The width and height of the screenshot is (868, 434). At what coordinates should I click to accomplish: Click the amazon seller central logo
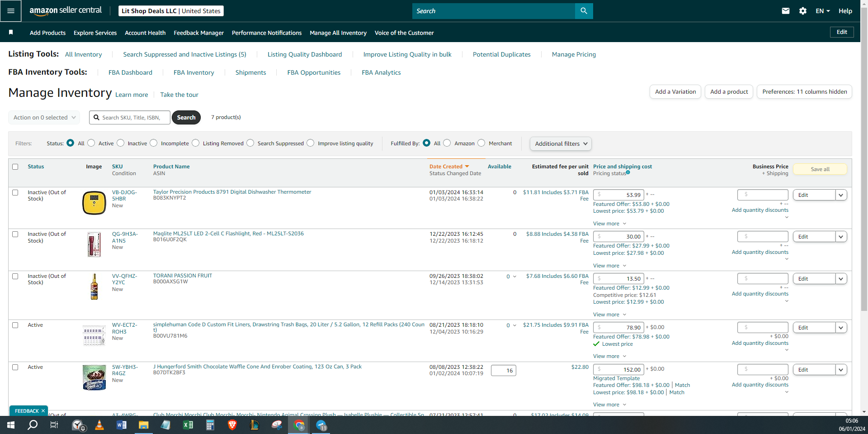(x=66, y=11)
